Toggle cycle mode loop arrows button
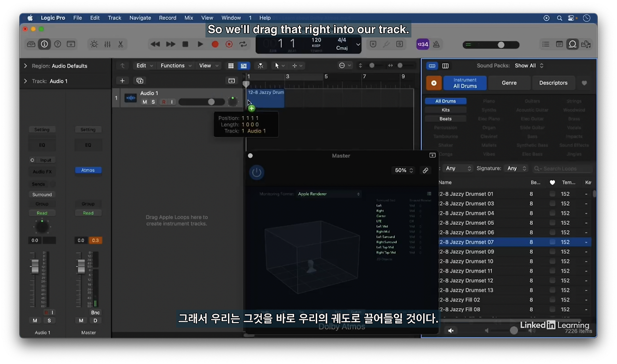This screenshot has width=617, height=364. tap(243, 44)
